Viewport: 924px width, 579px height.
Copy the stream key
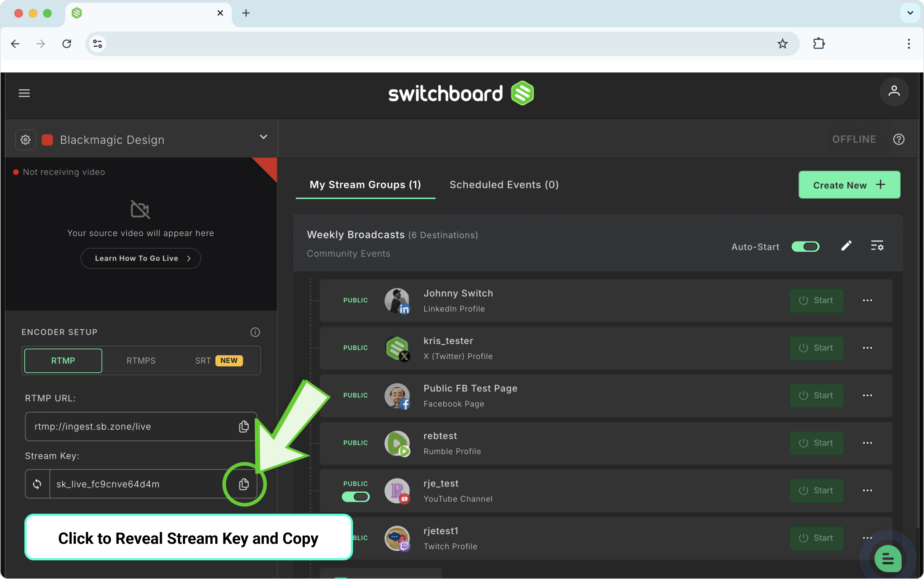point(244,484)
